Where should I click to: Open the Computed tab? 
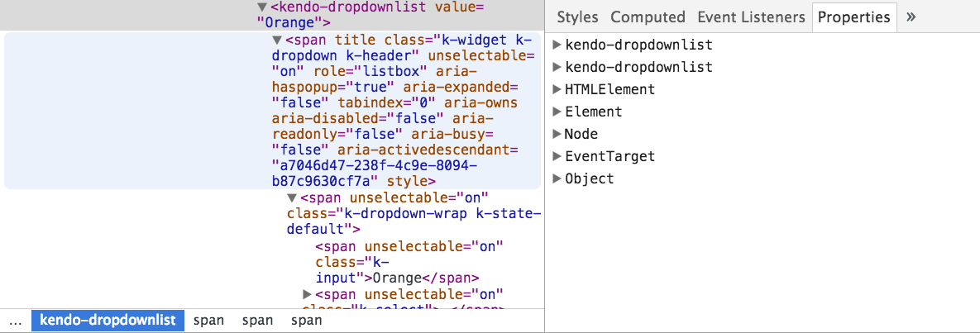(x=648, y=17)
